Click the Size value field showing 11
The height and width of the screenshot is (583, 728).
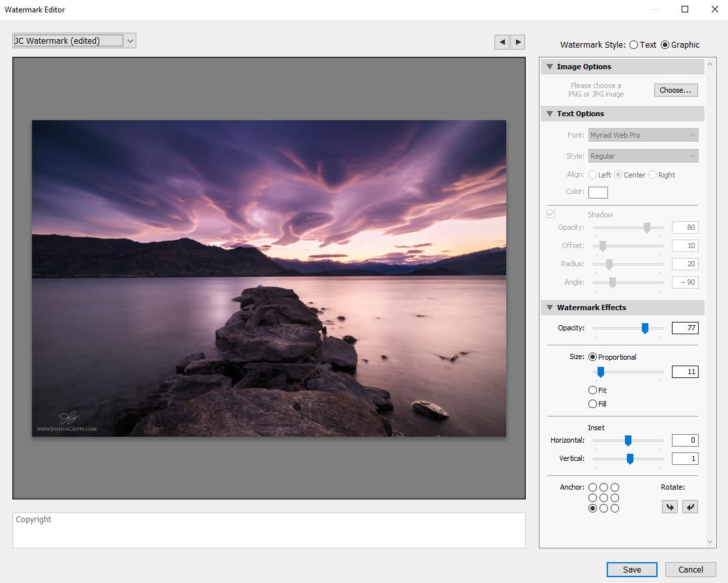(685, 371)
